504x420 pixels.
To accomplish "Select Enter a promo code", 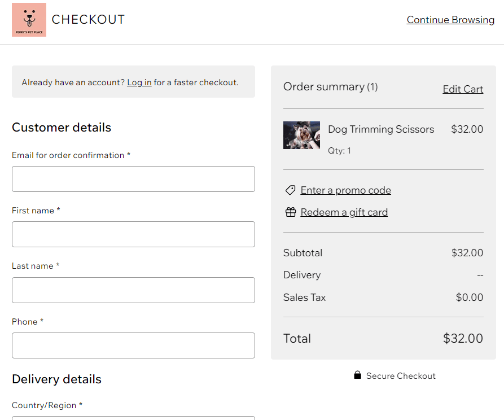I will pyautogui.click(x=345, y=190).
